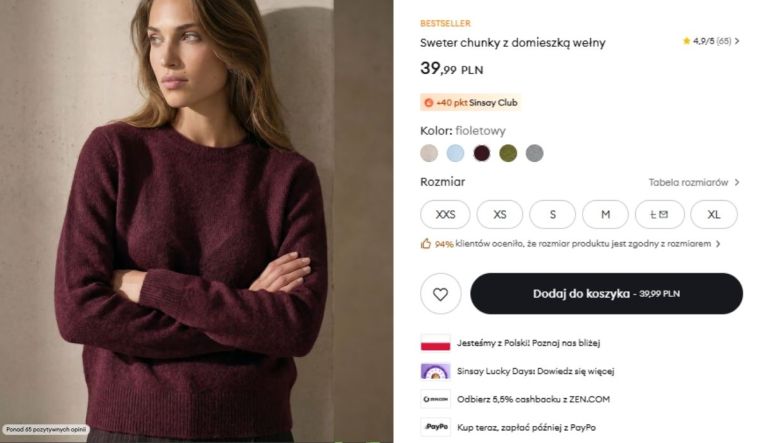
Task: Select size M
Action: coord(605,214)
